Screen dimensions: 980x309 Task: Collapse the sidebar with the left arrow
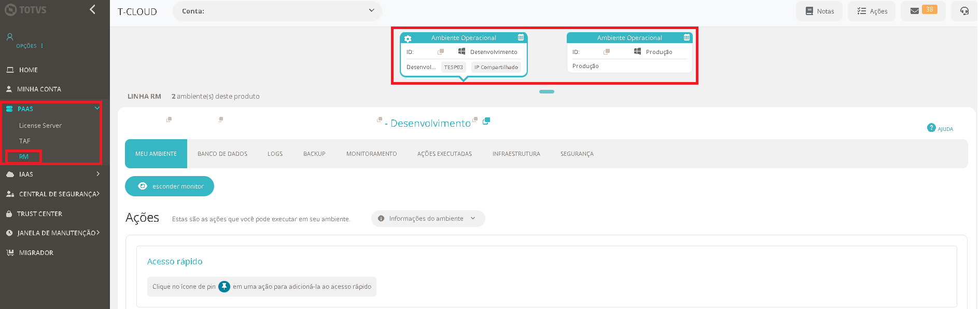tap(92, 9)
